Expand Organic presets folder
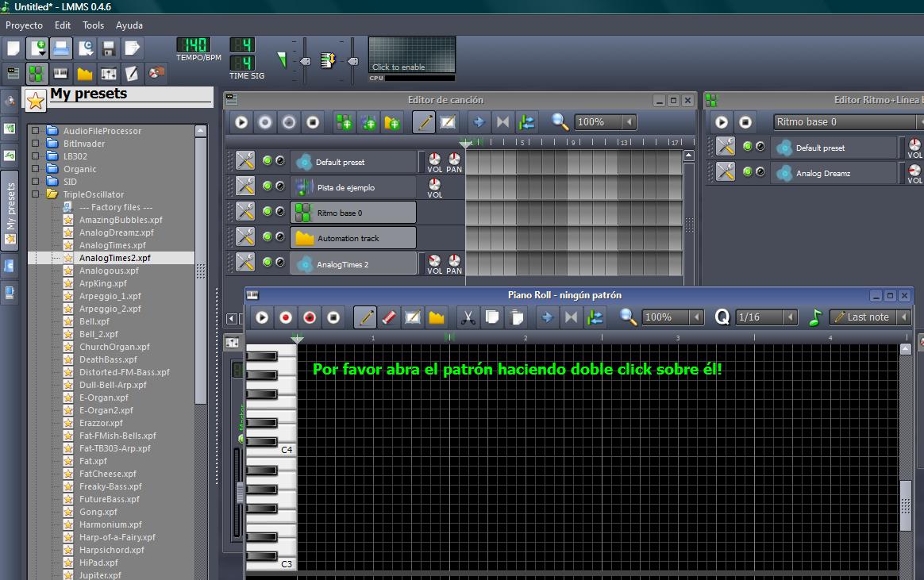The height and width of the screenshot is (580, 924). point(36,168)
